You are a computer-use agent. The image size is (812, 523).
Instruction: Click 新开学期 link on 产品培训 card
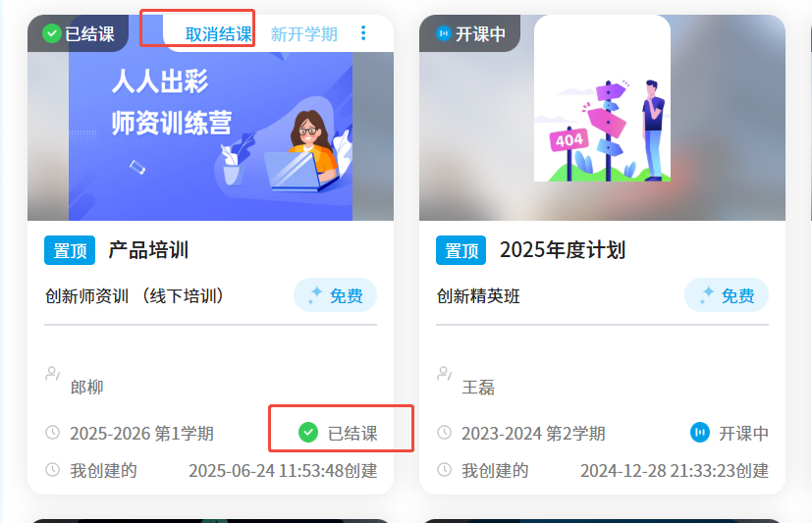click(x=304, y=34)
